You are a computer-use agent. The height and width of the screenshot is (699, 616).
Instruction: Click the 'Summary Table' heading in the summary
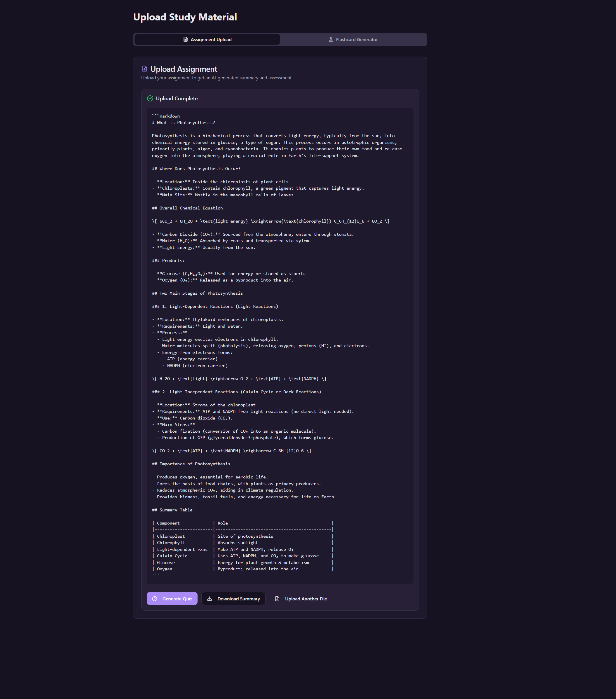[x=172, y=510]
